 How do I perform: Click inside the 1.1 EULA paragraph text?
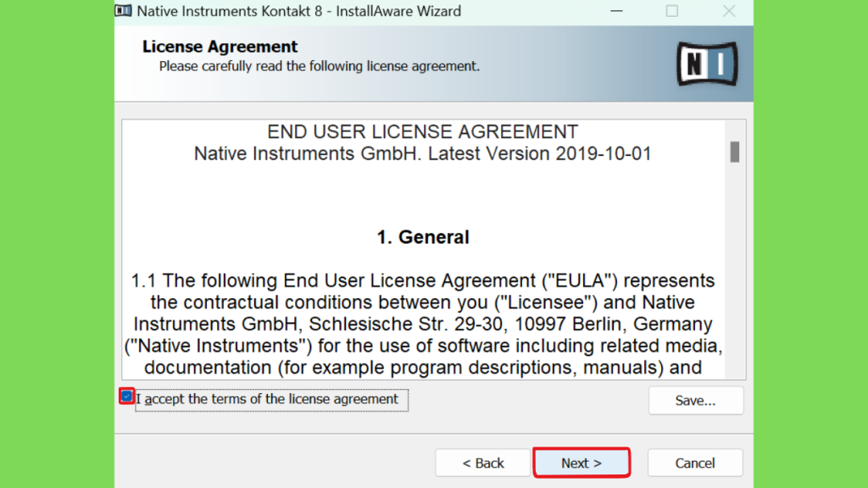pyautogui.click(x=423, y=324)
